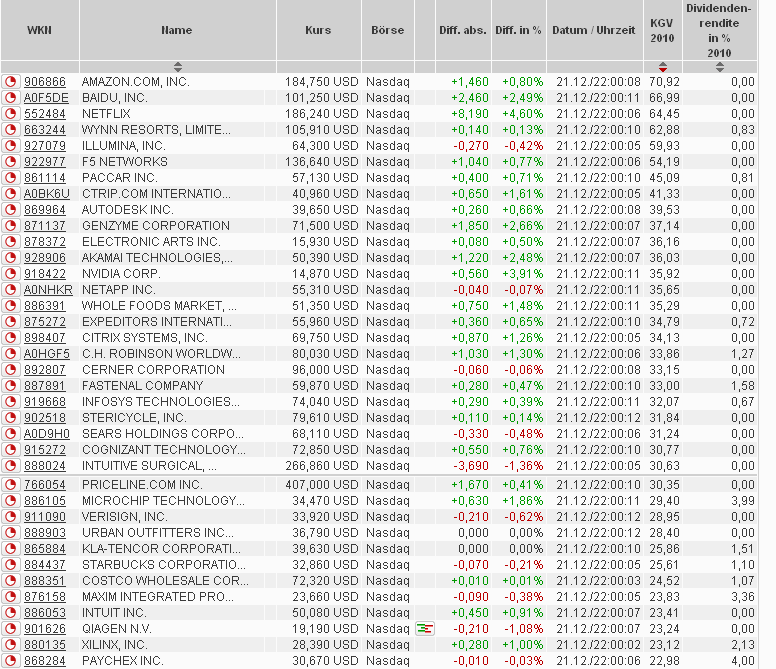Click chart icon beside STERICYCLE, INC.
The height and width of the screenshot is (669, 776).
point(10,418)
